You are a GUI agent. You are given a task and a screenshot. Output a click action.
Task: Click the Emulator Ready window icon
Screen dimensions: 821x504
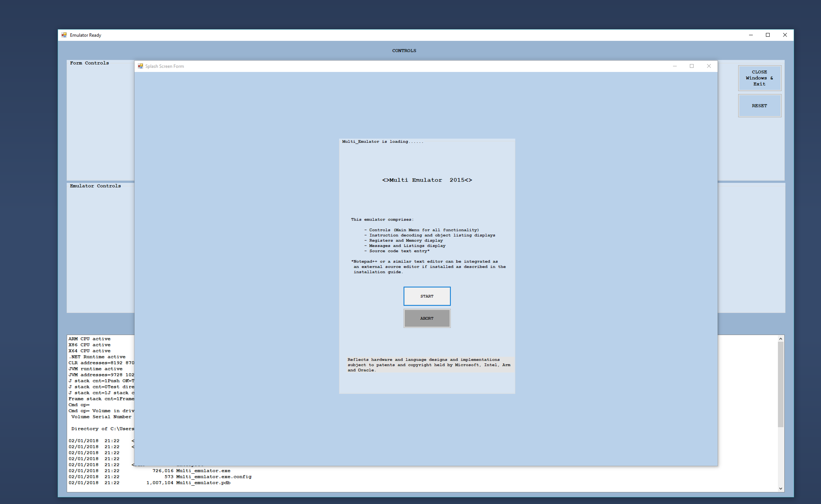coord(64,35)
